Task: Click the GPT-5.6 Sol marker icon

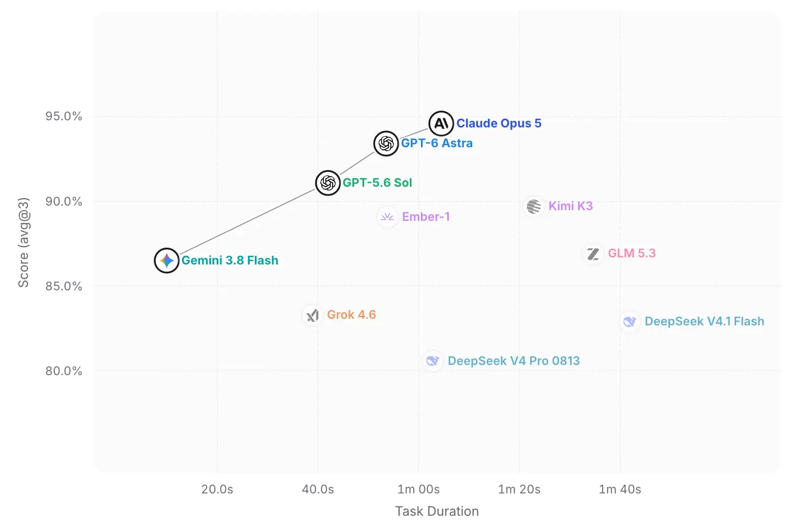Action: coord(327,183)
